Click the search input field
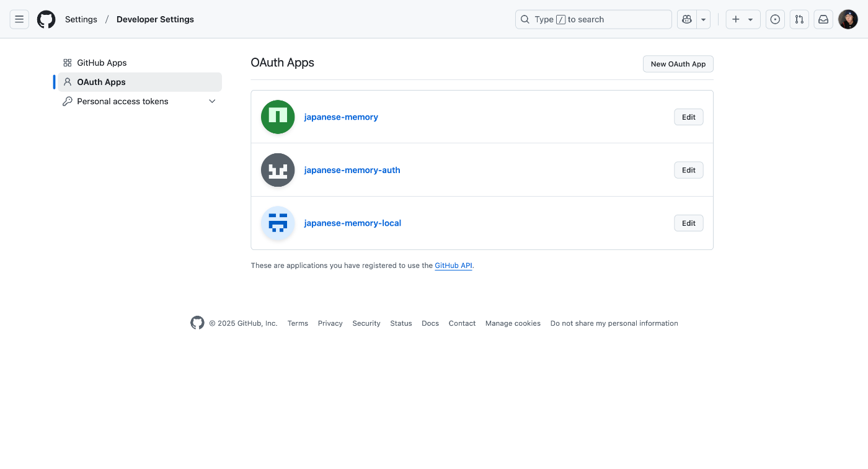Screen dimensions: 868x469 pos(593,19)
